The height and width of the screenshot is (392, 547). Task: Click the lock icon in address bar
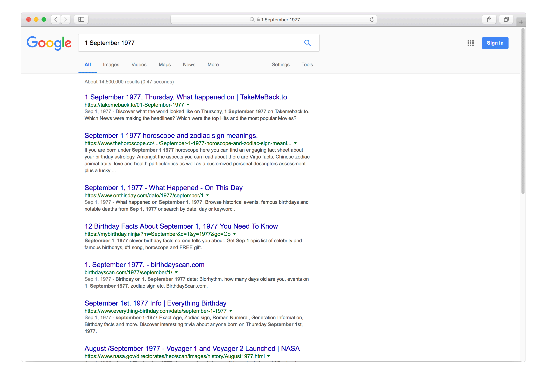pyautogui.click(x=258, y=20)
